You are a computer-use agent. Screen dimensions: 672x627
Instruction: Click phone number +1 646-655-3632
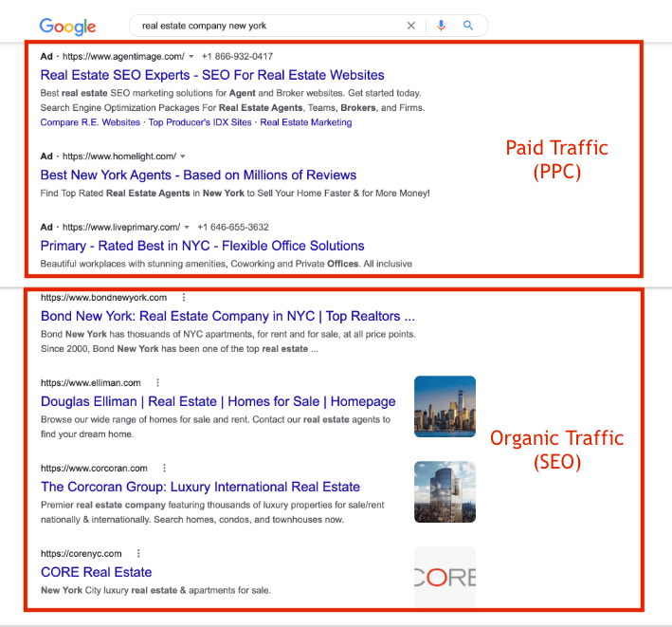233,228
